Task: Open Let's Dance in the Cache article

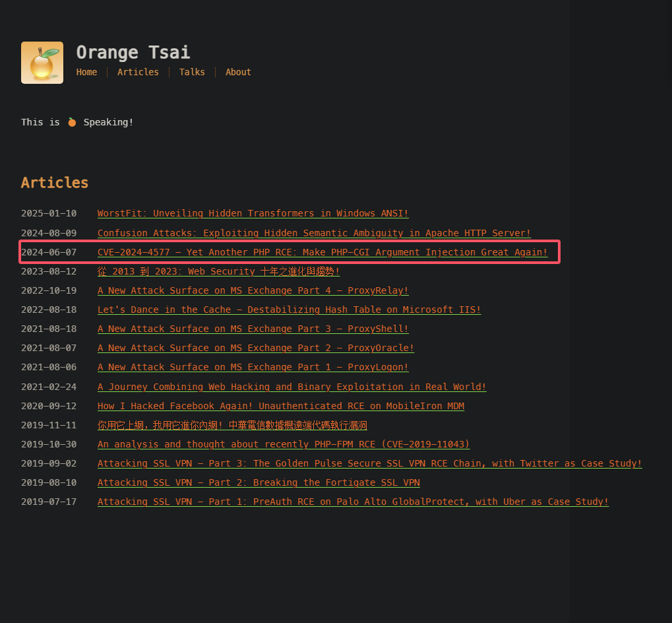Action: 289,310
